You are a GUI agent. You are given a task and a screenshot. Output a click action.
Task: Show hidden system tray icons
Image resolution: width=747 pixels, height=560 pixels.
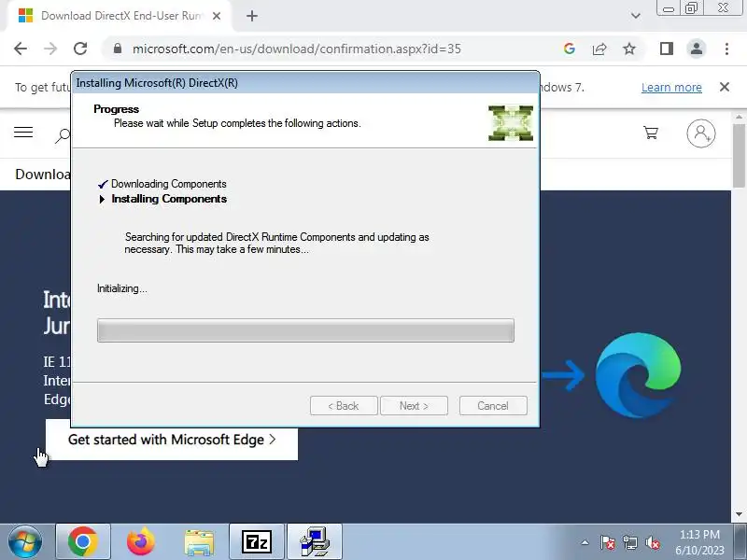point(585,542)
